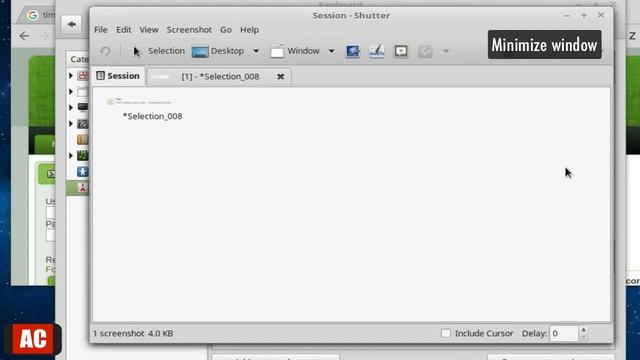Capture the Desktop with Shutter
The height and width of the screenshot is (360, 640).
pos(218,51)
